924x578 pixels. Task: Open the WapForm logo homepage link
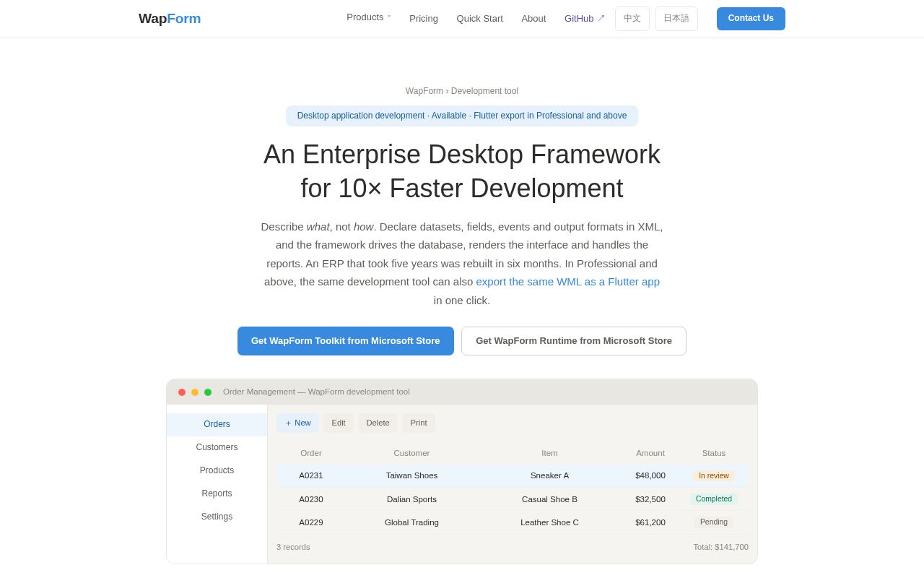point(170,19)
